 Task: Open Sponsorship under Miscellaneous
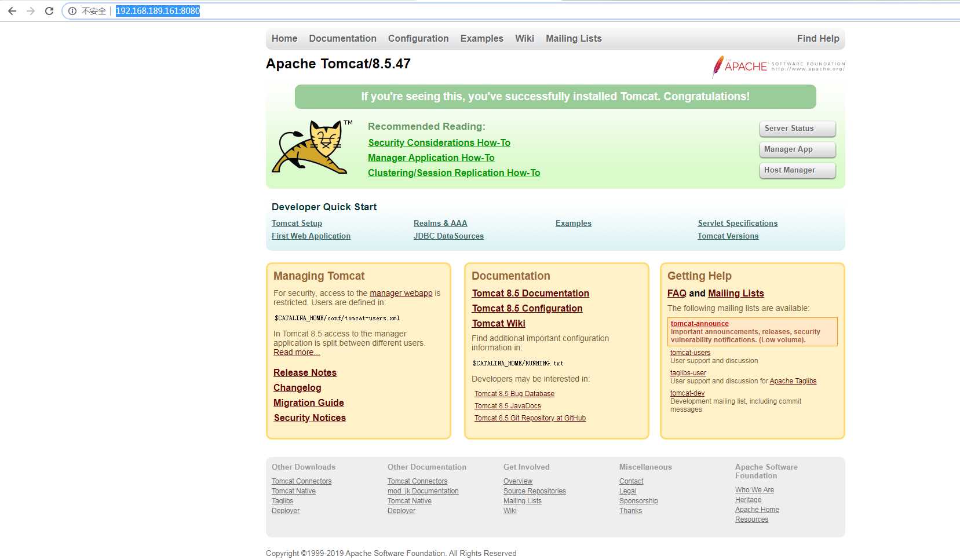point(638,501)
